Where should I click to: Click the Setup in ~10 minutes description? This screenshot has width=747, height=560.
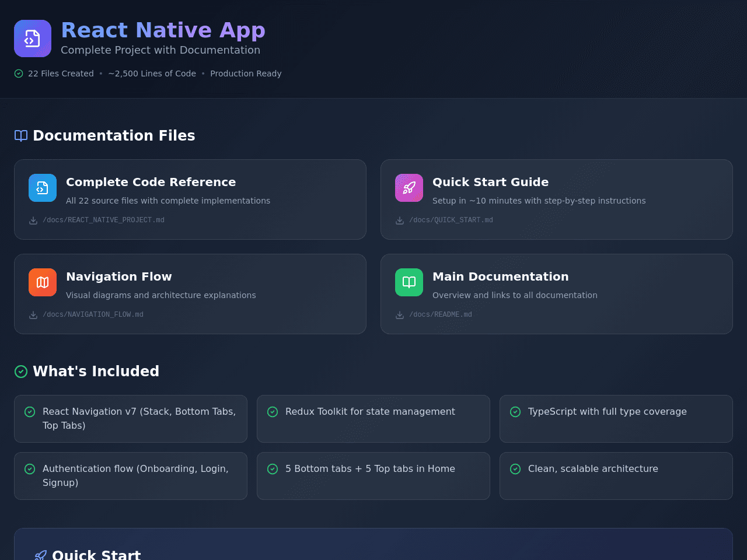(x=539, y=201)
